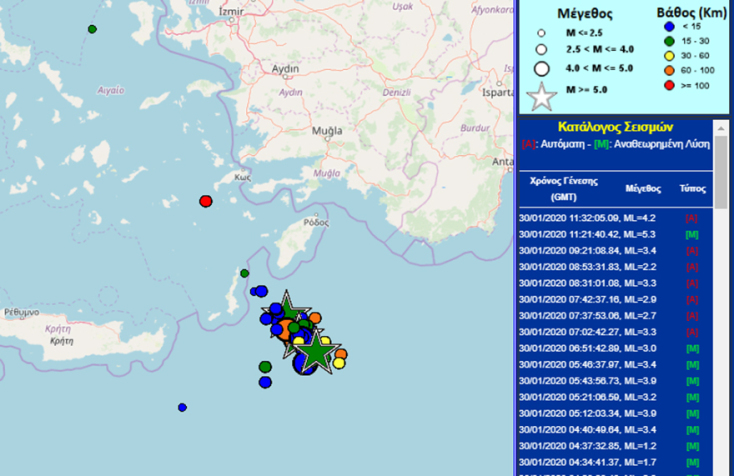Select the green marker southwest of Izmir
The height and width of the screenshot is (476, 734).
point(93,29)
